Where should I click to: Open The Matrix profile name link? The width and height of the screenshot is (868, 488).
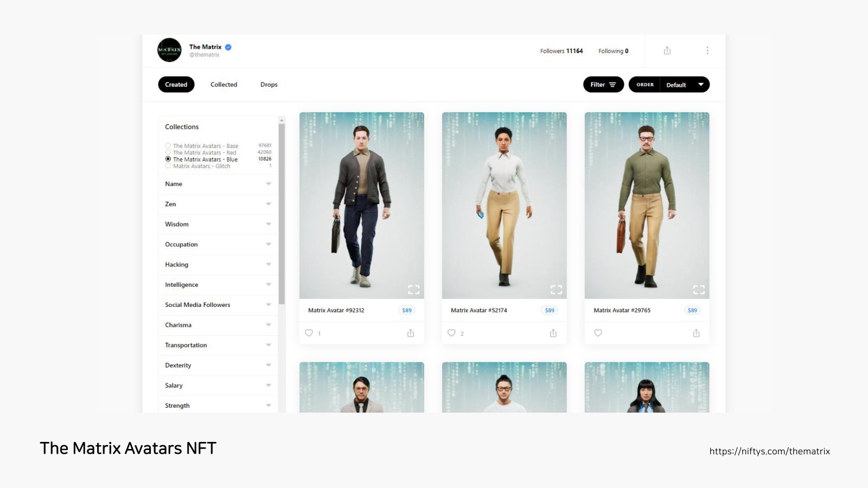206,47
